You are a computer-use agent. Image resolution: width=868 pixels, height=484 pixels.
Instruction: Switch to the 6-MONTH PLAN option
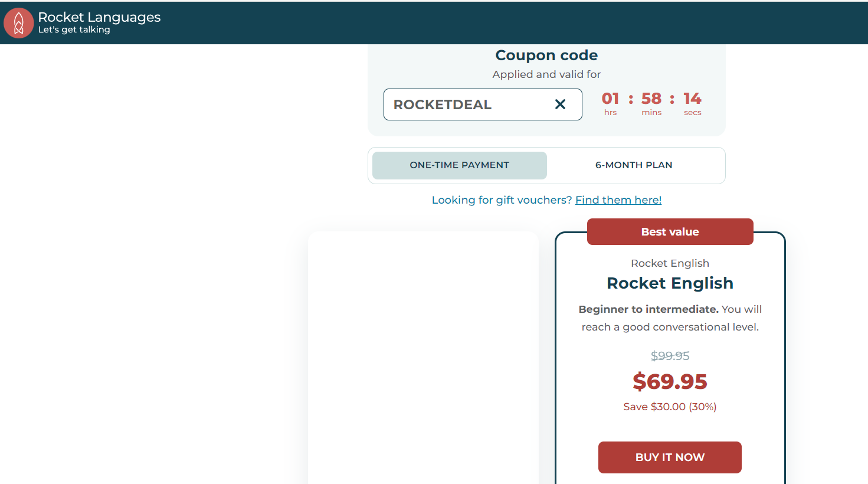pos(634,165)
